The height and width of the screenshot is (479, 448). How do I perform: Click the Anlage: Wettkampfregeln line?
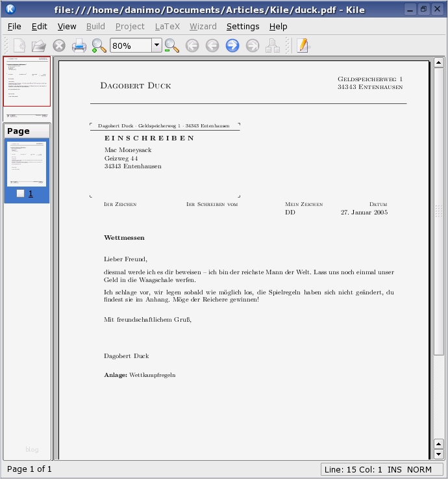pos(140,375)
